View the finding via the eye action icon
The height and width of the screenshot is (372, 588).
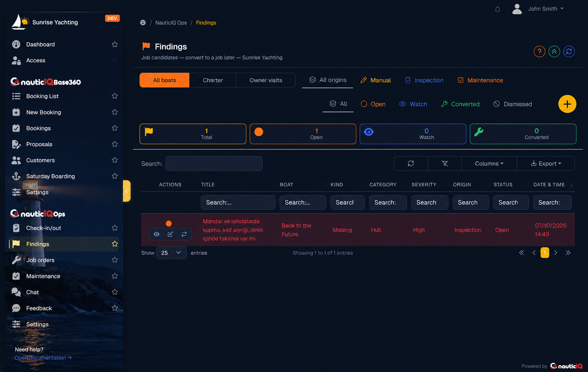pos(157,234)
